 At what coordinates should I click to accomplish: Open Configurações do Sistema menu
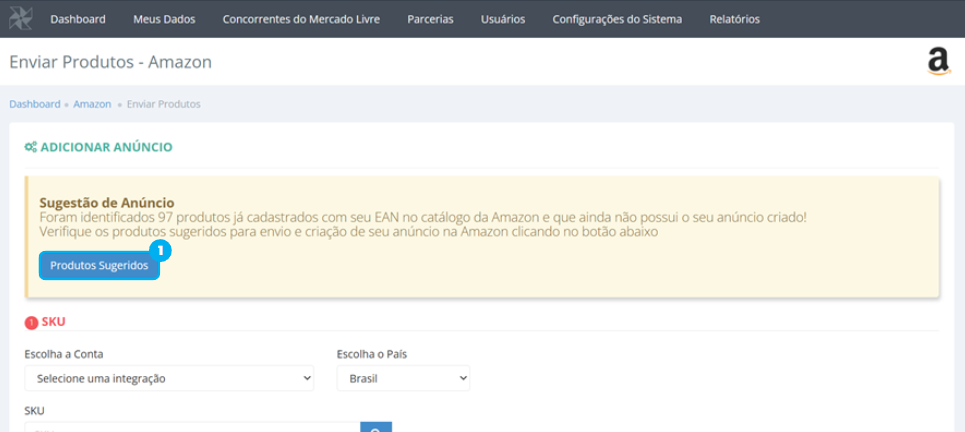coord(617,19)
